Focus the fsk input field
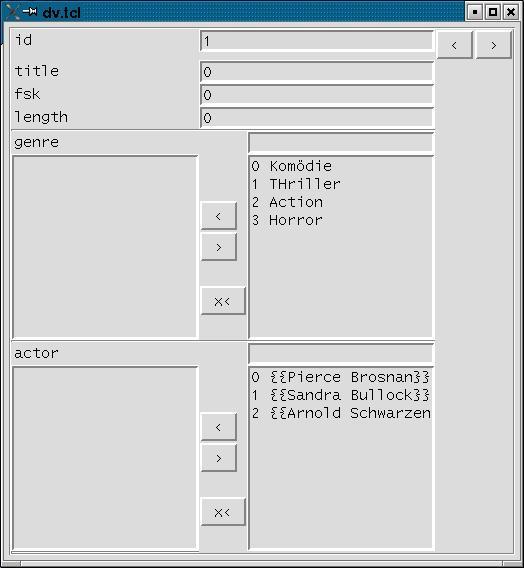 (x=317, y=95)
